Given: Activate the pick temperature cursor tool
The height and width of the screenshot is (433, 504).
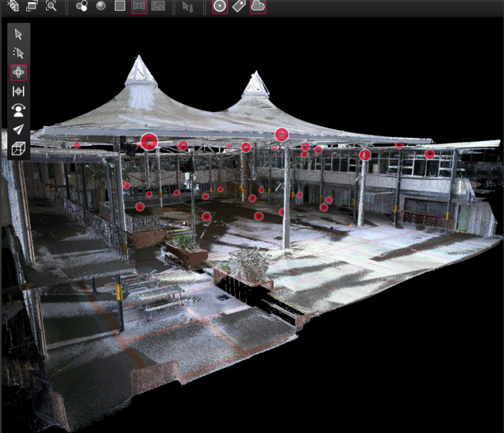Looking at the screenshot, I should coord(188,7).
